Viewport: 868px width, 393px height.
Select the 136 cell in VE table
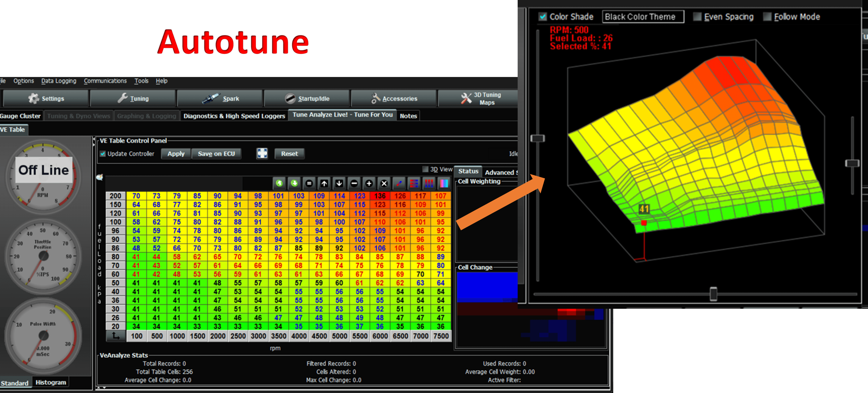380,196
